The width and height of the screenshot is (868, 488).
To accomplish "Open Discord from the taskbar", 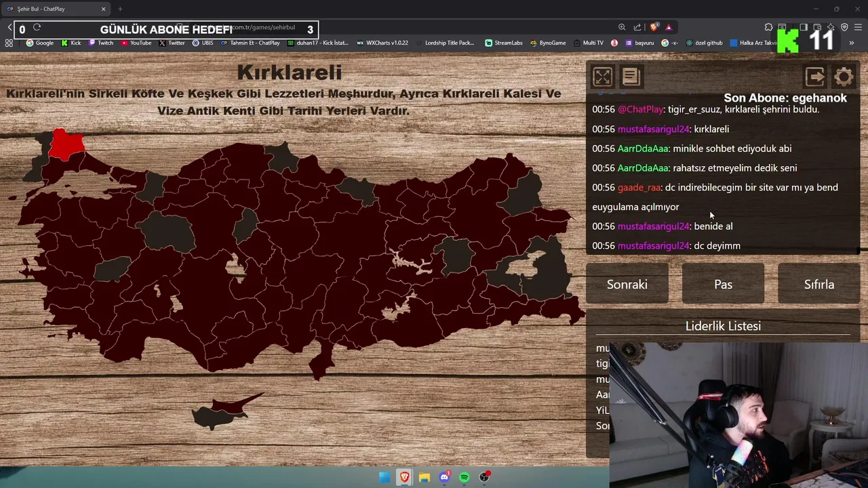I will click(x=444, y=477).
